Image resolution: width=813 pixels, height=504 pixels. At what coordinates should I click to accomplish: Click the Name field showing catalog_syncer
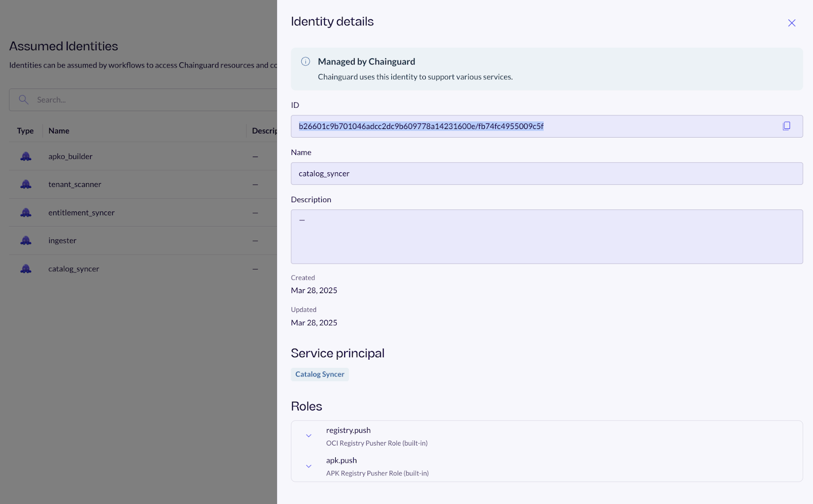point(508,173)
